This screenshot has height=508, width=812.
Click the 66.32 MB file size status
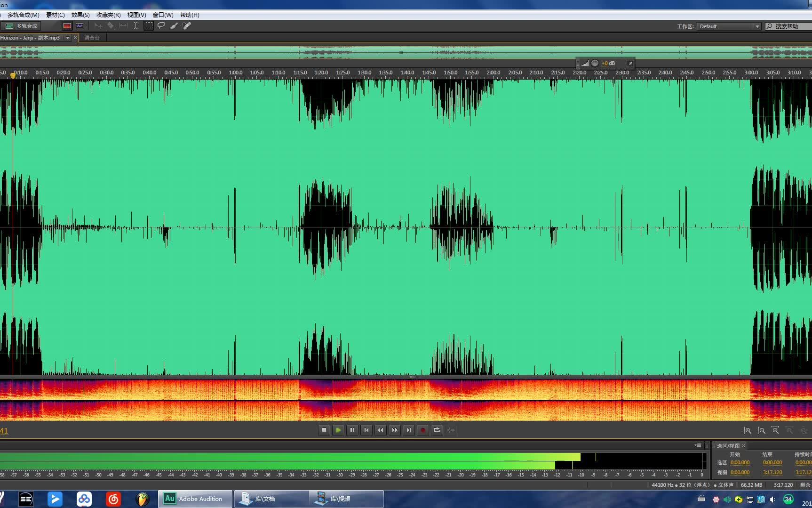pyautogui.click(x=751, y=485)
